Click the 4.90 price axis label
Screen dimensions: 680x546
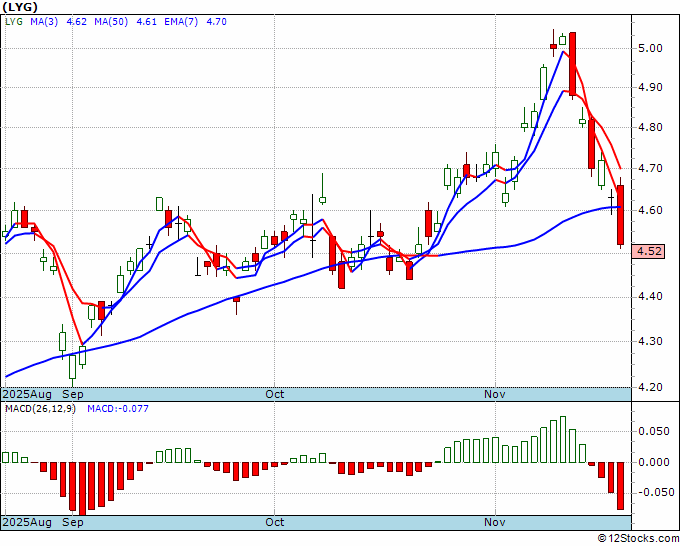[x=650, y=88]
